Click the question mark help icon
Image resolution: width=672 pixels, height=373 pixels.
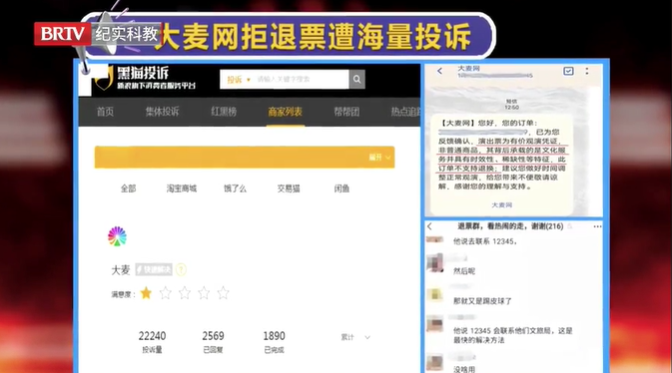tap(181, 270)
